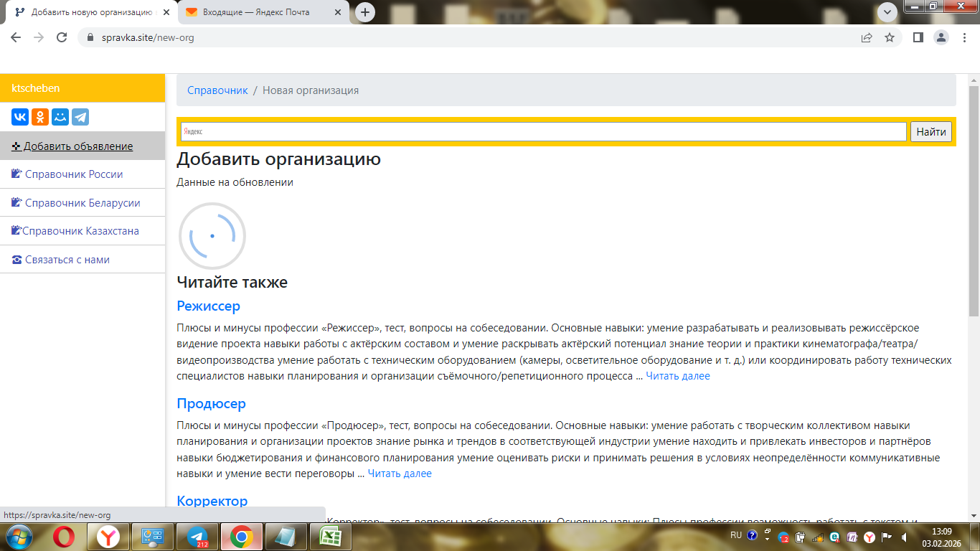This screenshot has height=551, width=980.
Task: Open the Chrome profile avatar
Action: [941, 37]
